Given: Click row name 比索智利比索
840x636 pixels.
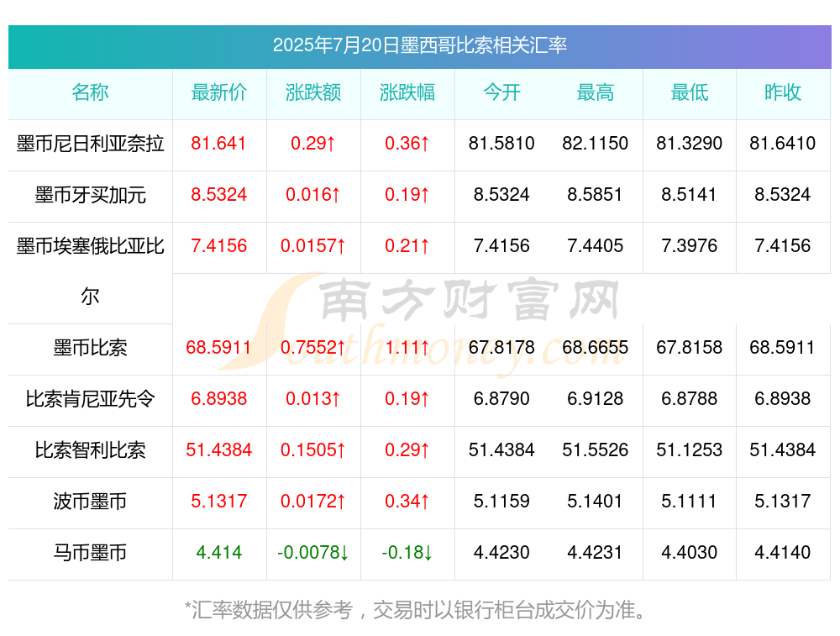Looking at the screenshot, I should tap(90, 450).
